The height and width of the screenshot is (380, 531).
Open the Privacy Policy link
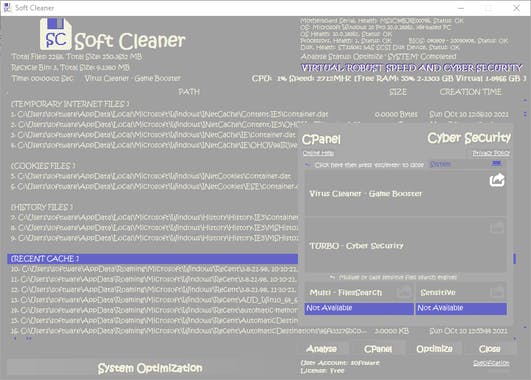pyautogui.click(x=491, y=153)
